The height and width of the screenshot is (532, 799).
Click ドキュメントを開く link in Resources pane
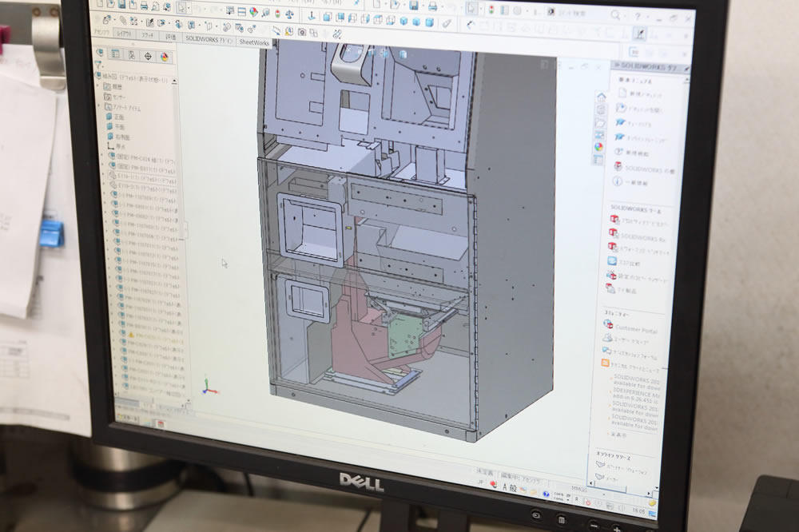click(638, 109)
